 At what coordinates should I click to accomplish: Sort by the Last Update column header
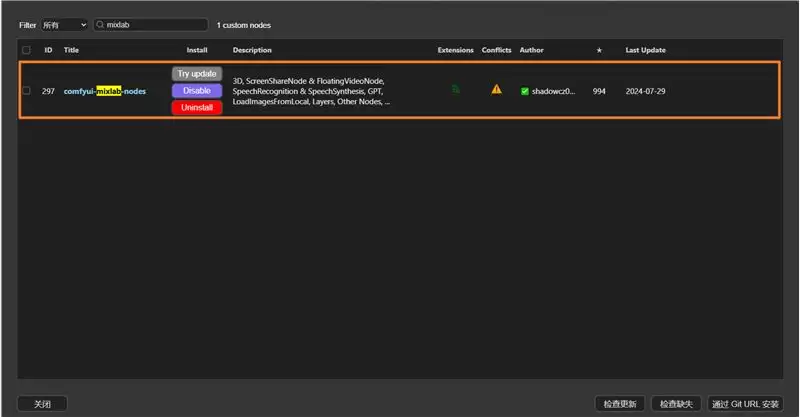click(x=645, y=50)
